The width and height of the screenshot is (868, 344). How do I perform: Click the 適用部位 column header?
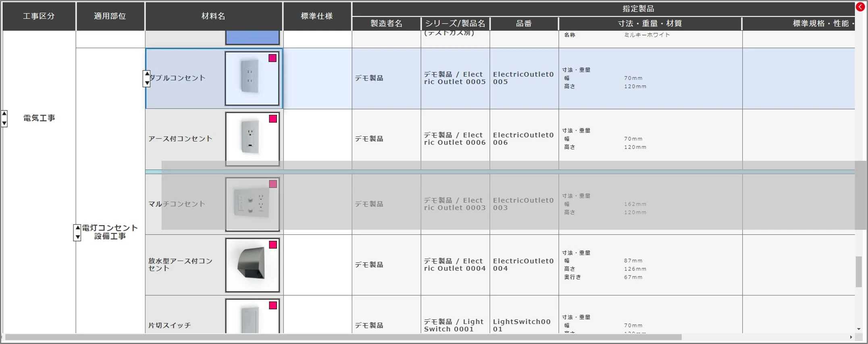[x=110, y=16]
